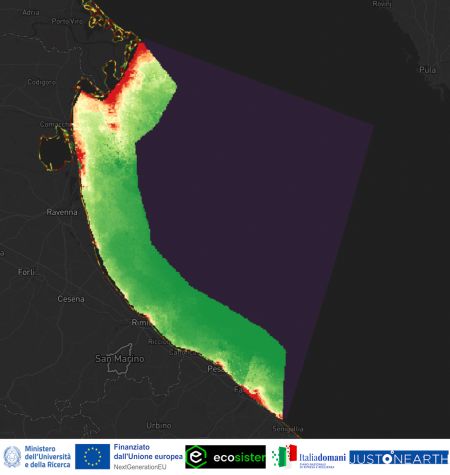Viewport: 450px width, 475px height.
Task: Click the Finanziato dall'Unione europea text
Action: point(148,452)
